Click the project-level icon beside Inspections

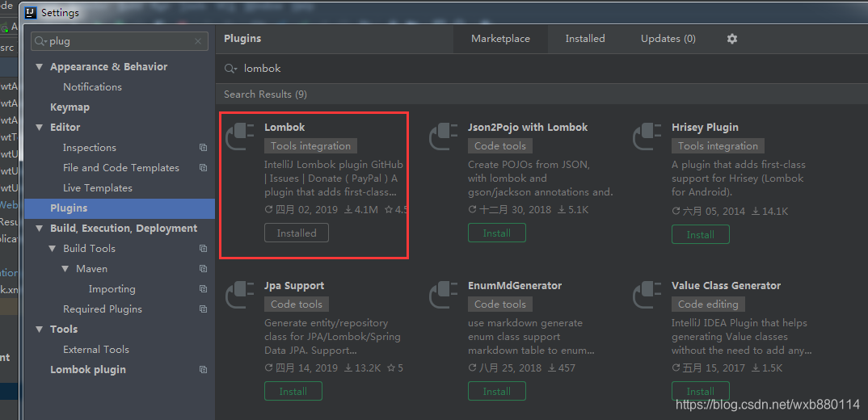point(203,148)
